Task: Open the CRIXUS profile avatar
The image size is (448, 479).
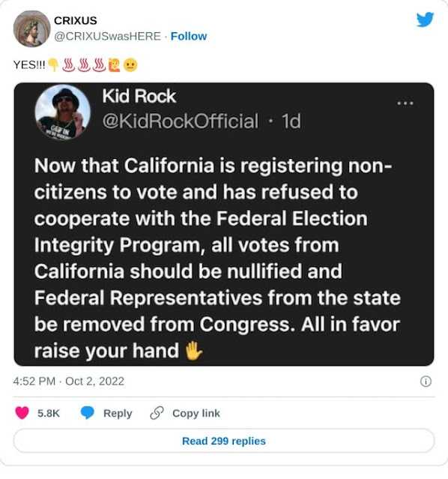Action: tap(31, 28)
